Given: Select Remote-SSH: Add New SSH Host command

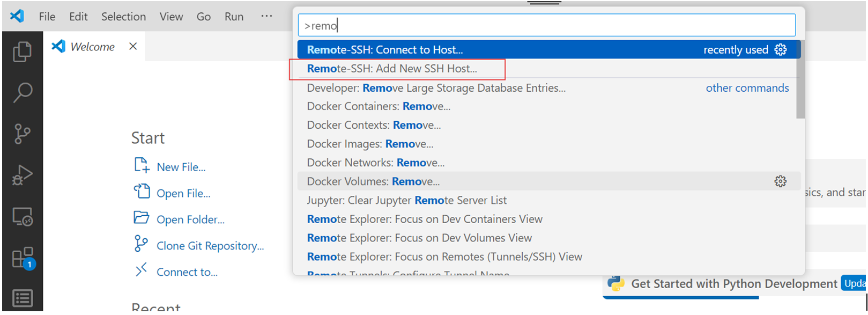Looking at the screenshot, I should (392, 69).
